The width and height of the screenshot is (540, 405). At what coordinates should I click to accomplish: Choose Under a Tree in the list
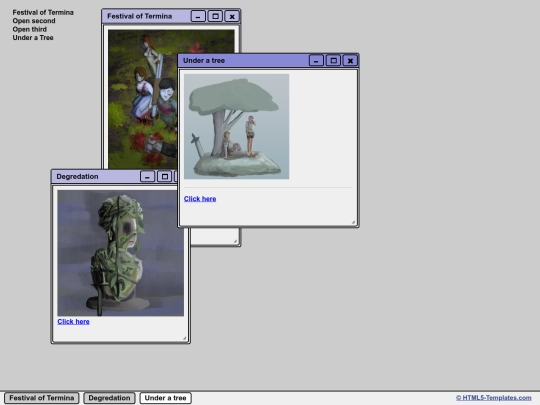click(33, 38)
